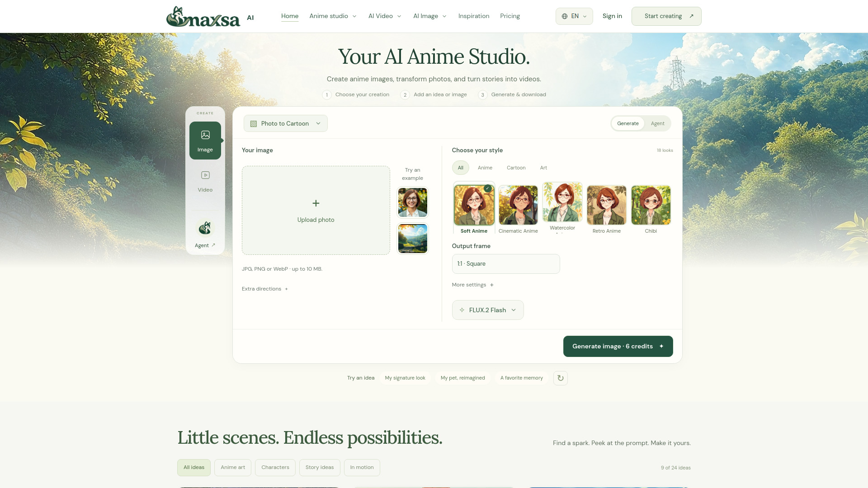The width and height of the screenshot is (868, 488).
Task: Choose the Chibi style
Action: pos(651,209)
